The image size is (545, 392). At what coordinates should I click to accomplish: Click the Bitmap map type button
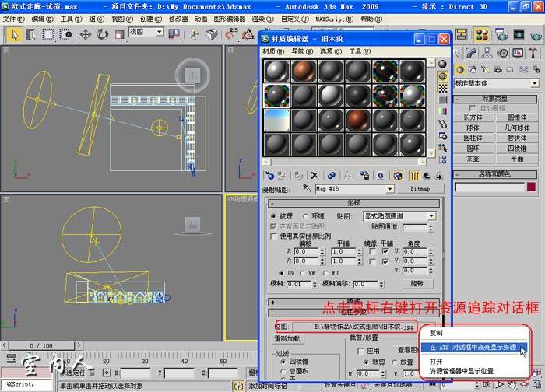click(420, 189)
